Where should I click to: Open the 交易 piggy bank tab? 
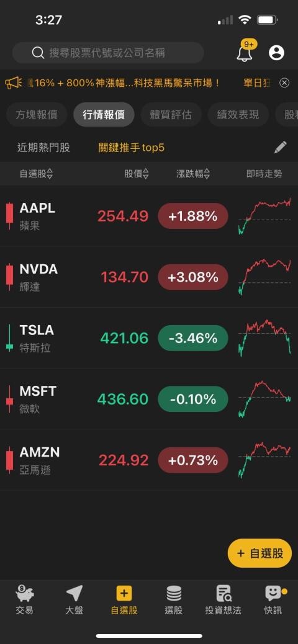point(25,600)
